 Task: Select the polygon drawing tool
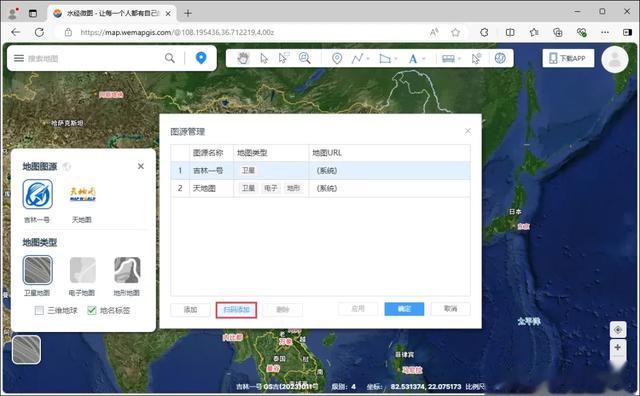384,58
